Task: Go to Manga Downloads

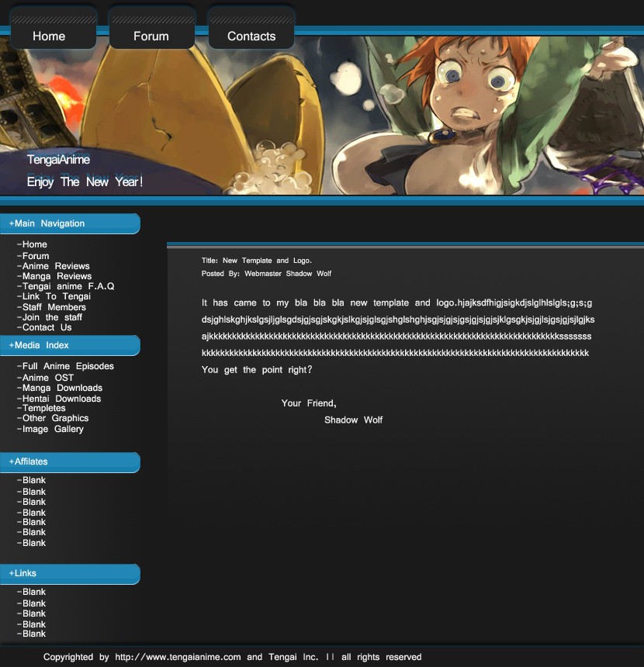Action: coord(60,388)
